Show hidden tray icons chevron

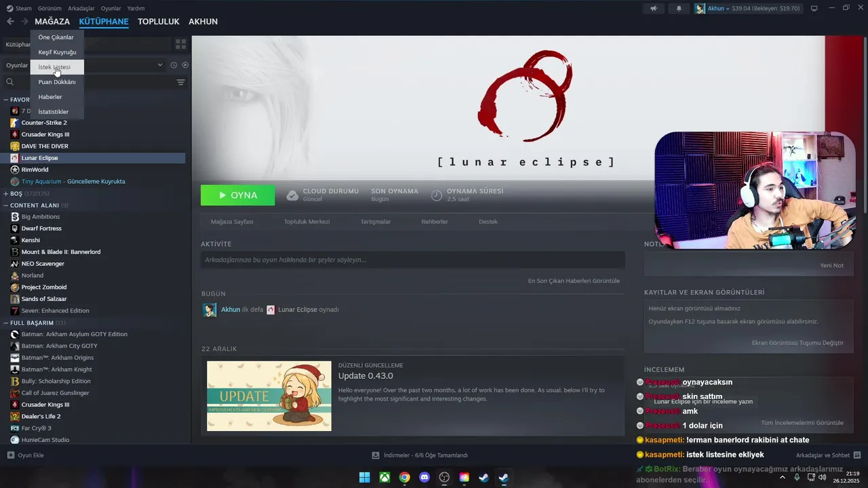[783, 477]
